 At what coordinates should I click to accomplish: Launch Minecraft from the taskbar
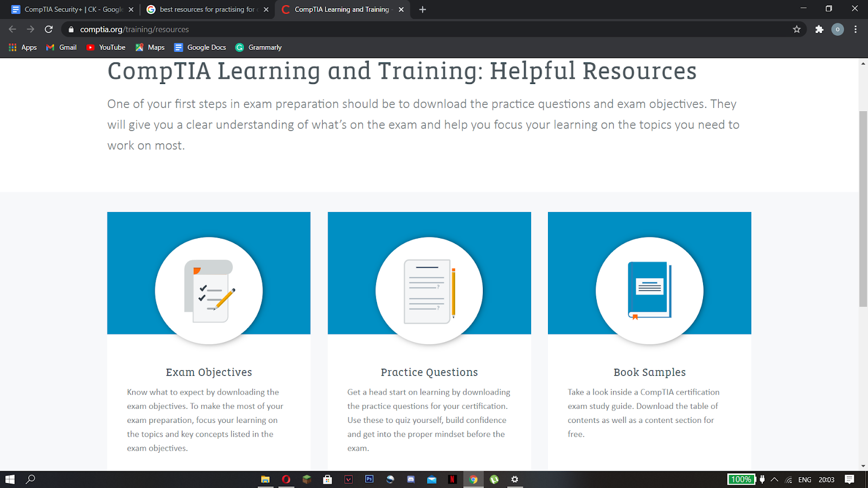[x=307, y=479]
